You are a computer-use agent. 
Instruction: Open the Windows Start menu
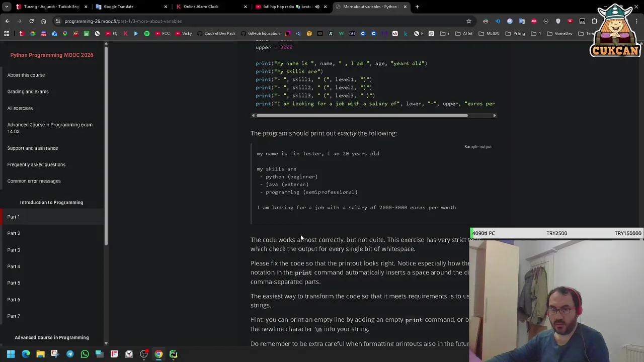click(11, 354)
